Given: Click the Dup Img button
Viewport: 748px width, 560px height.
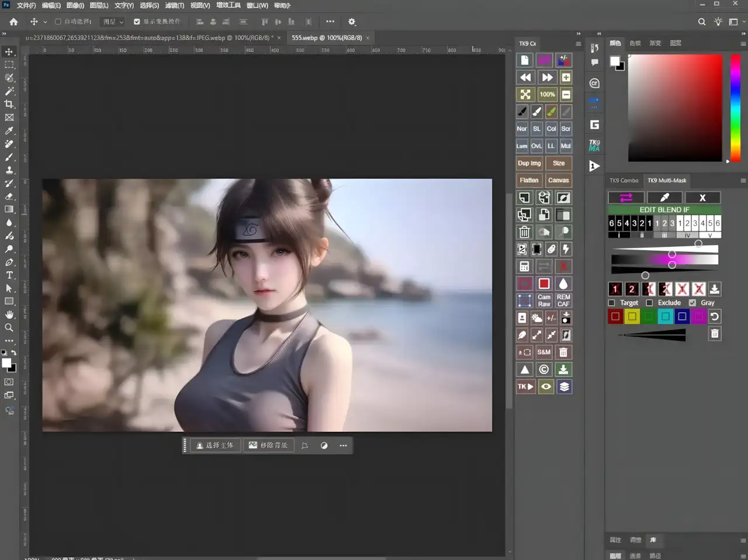Looking at the screenshot, I should [529, 163].
